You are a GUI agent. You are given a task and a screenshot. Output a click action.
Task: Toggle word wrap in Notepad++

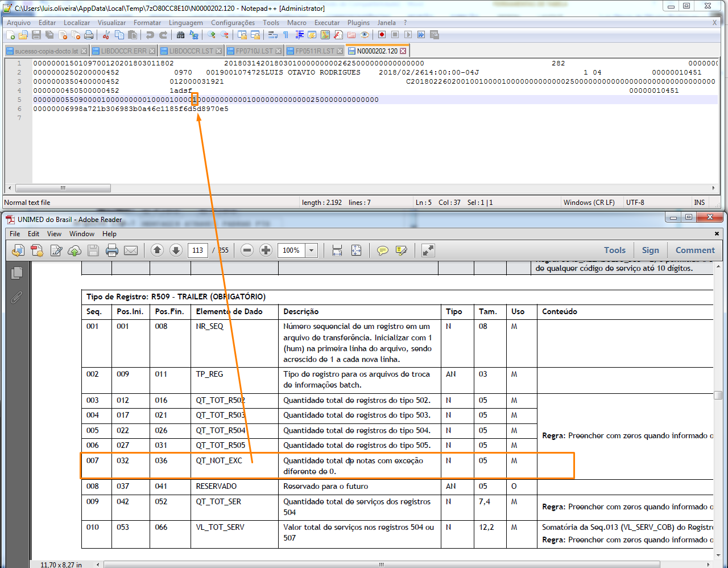(273, 35)
